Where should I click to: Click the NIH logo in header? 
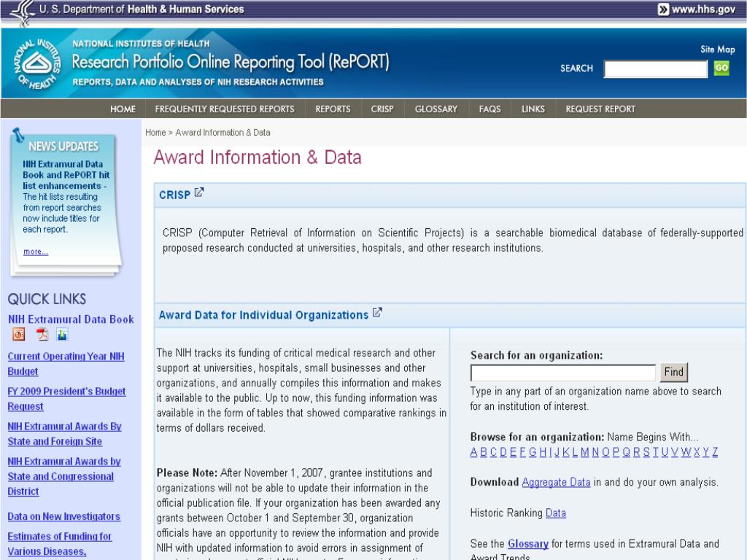37,64
